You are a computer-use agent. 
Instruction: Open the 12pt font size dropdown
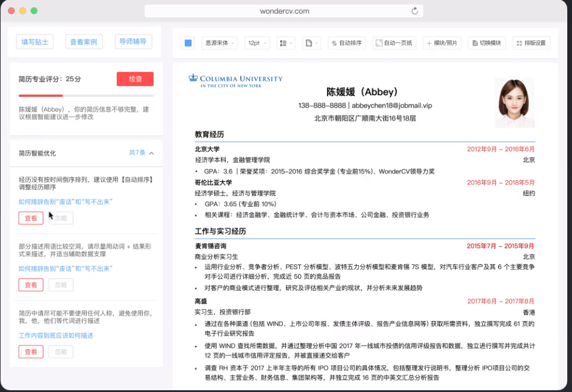coord(257,43)
